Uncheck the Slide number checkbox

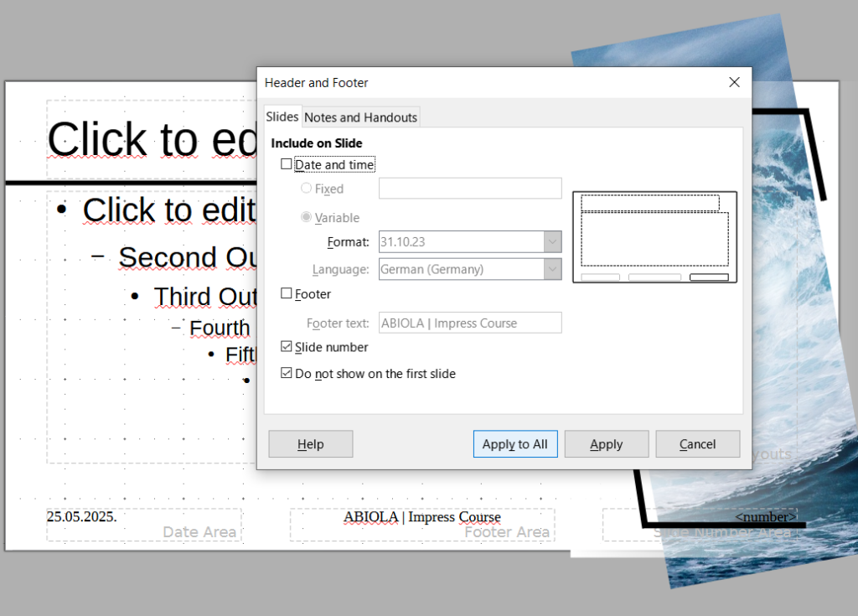click(287, 347)
